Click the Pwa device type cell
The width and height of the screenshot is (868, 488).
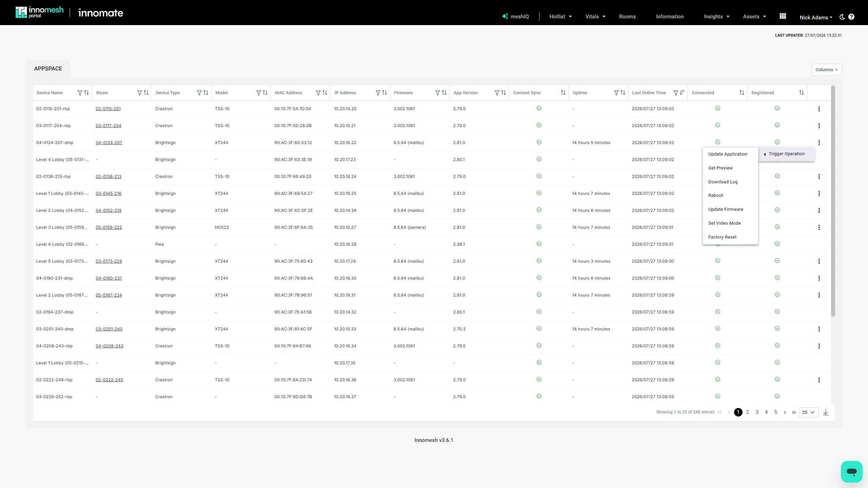pyautogui.click(x=159, y=244)
